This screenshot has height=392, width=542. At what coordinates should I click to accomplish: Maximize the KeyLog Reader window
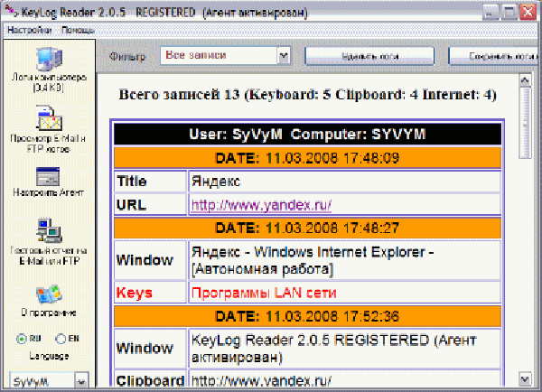pyautogui.click(x=509, y=13)
